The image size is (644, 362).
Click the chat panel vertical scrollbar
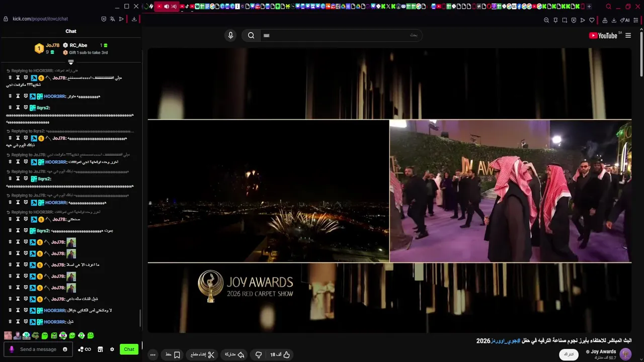coord(140,319)
